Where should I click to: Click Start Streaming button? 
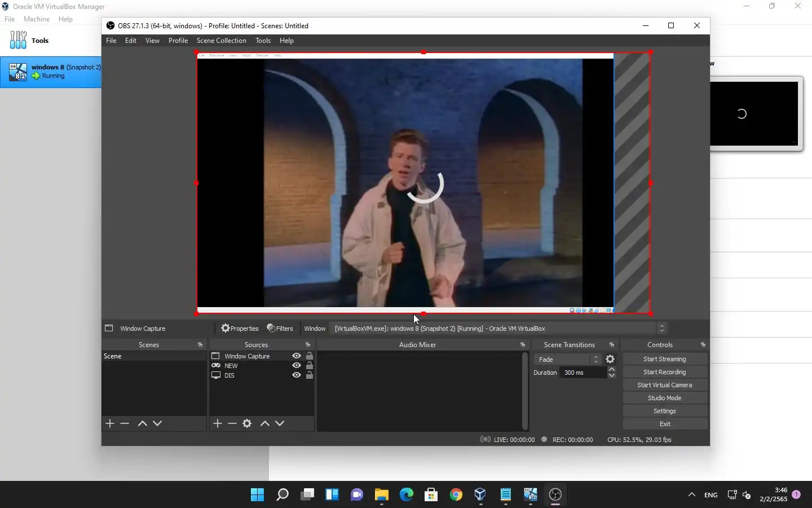(665, 359)
